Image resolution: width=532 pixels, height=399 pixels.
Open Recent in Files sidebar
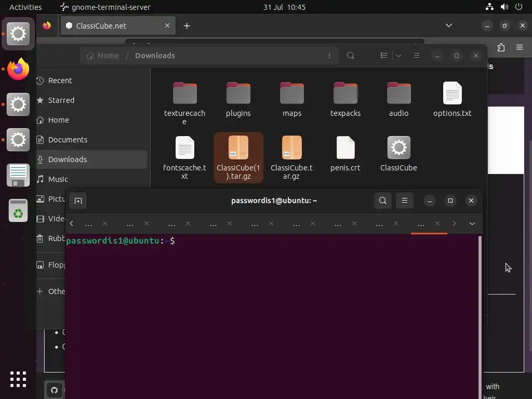coord(91,81)
